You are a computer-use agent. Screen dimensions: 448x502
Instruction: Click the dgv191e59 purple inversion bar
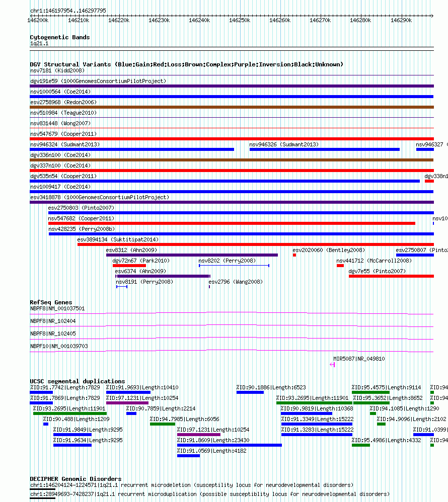click(x=232, y=86)
